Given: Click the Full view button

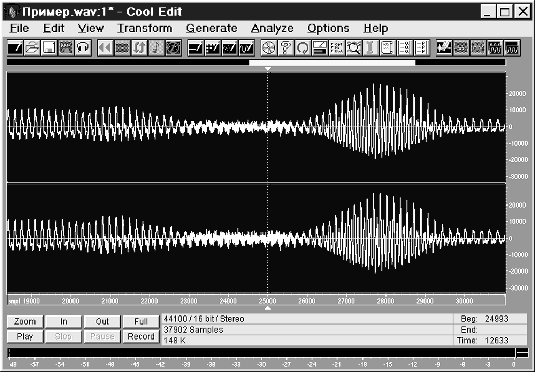Looking at the screenshot, I should (141, 321).
